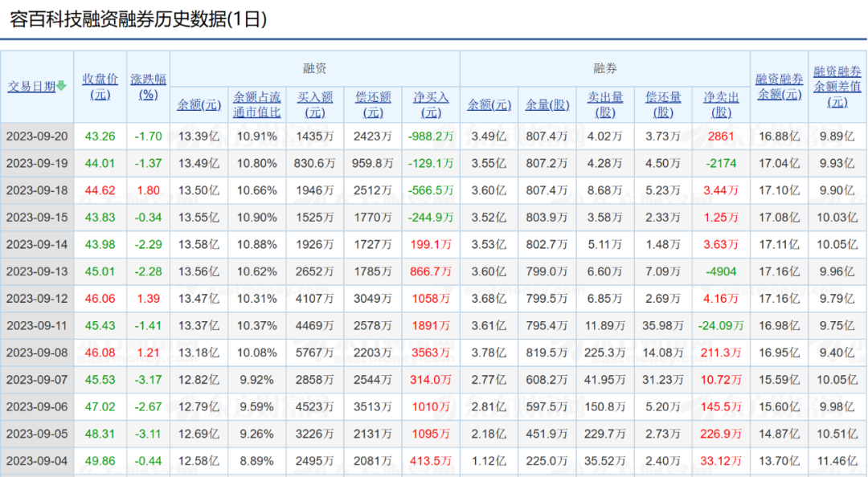Select date cell 2023-09-19
Image resolution: width=868 pixels, height=477 pixels.
[x=37, y=163]
